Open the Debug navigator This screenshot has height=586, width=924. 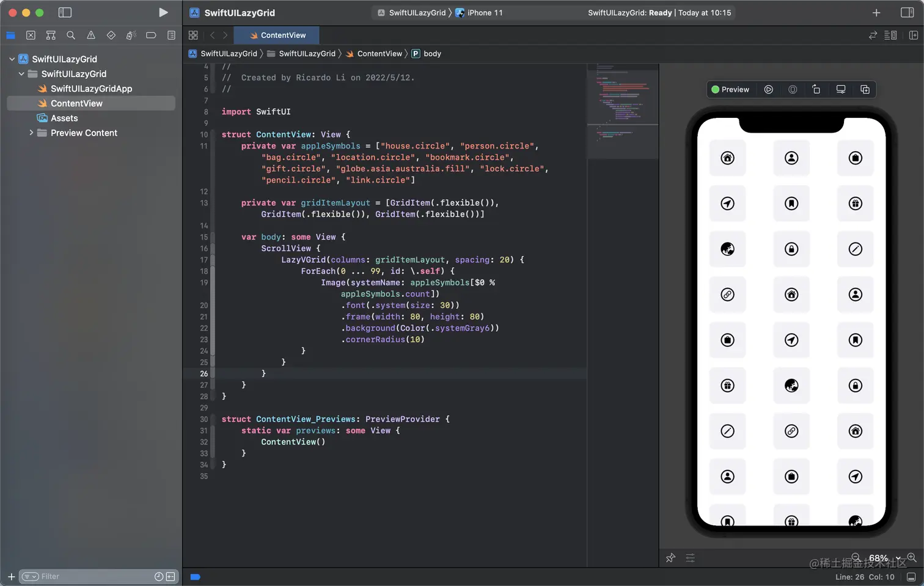pyautogui.click(x=131, y=35)
